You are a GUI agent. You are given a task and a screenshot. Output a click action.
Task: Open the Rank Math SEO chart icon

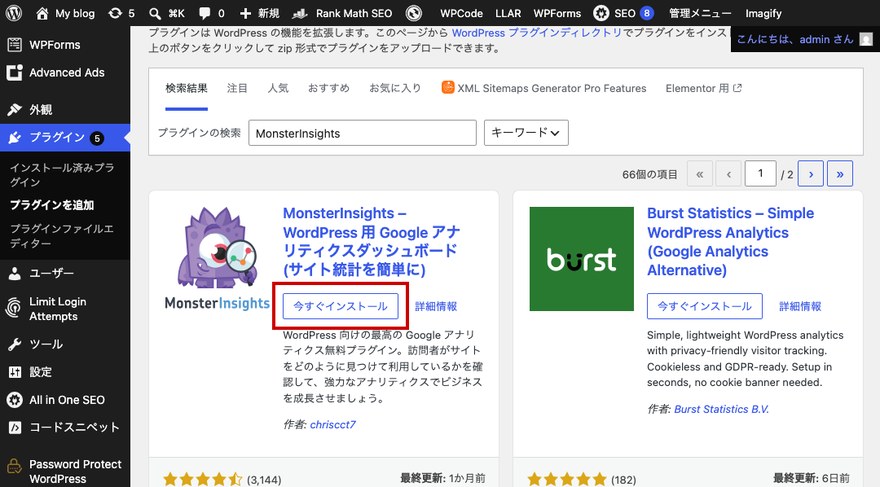click(300, 13)
